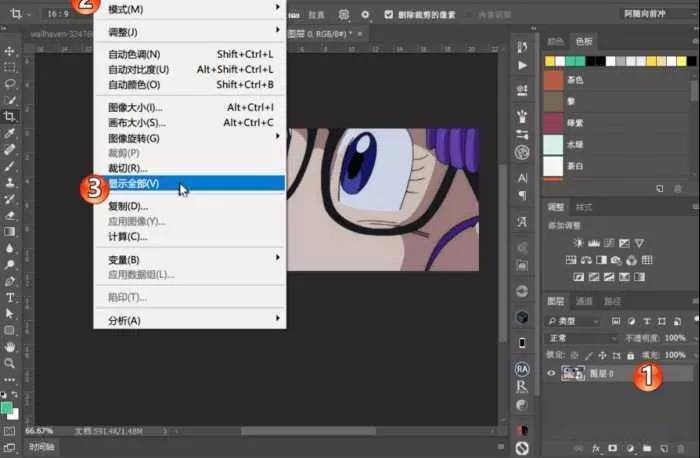The image size is (700, 458).
Task: Add a Levels adjustment
Action: [x=594, y=243]
